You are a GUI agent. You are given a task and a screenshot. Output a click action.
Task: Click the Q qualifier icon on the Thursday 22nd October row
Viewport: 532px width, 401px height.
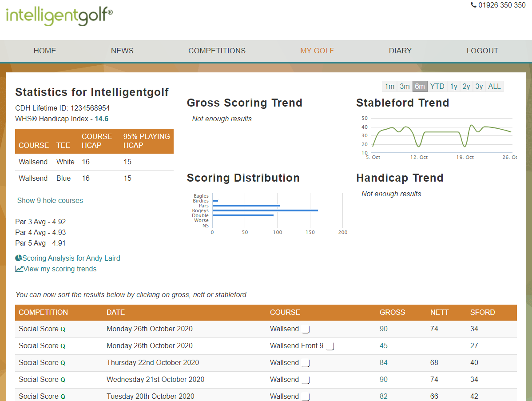(x=63, y=363)
